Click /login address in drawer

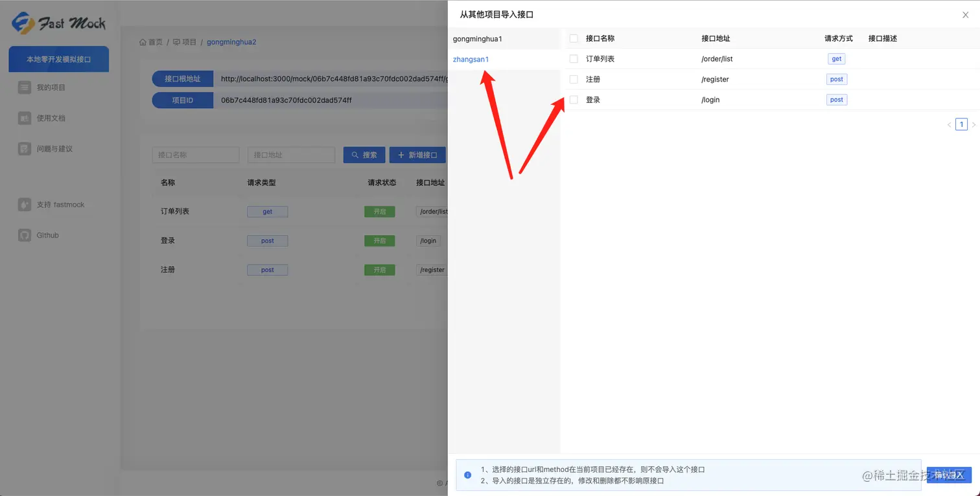tap(710, 100)
